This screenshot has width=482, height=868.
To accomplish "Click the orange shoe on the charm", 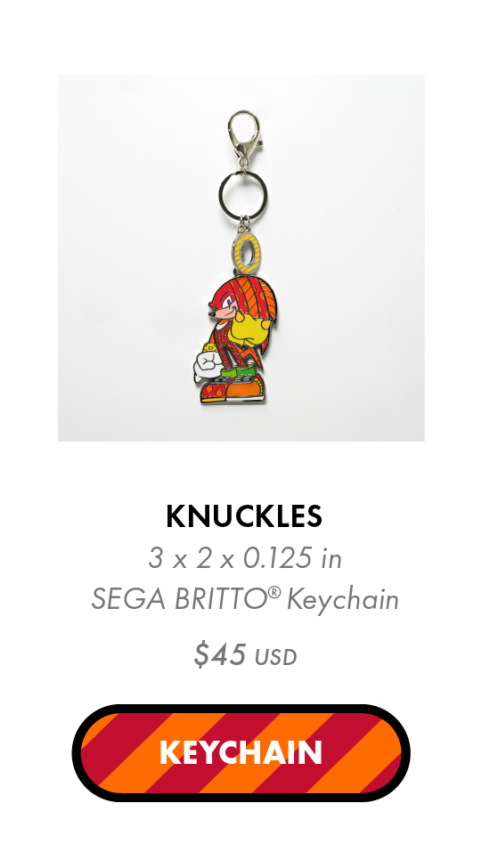I will pos(245,390).
